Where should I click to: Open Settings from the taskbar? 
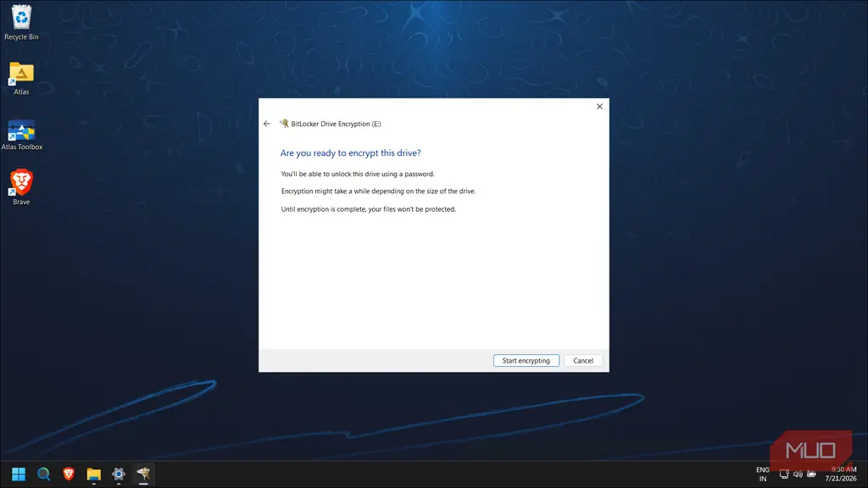[119, 474]
